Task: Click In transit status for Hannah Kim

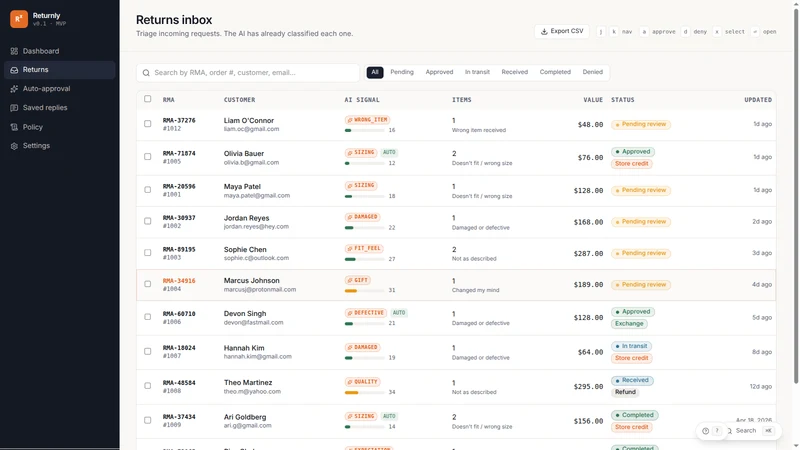Action: [x=631, y=346]
